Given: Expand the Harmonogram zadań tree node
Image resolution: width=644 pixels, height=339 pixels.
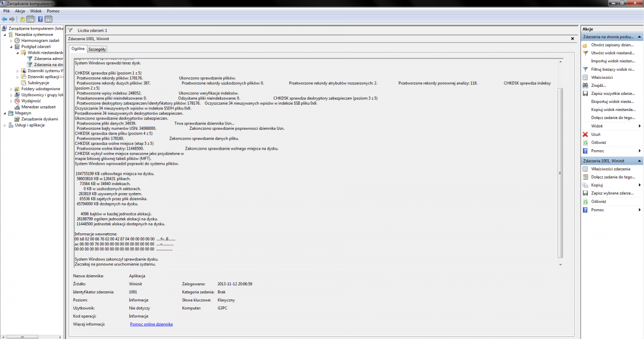Looking at the screenshot, I should 11,40.
